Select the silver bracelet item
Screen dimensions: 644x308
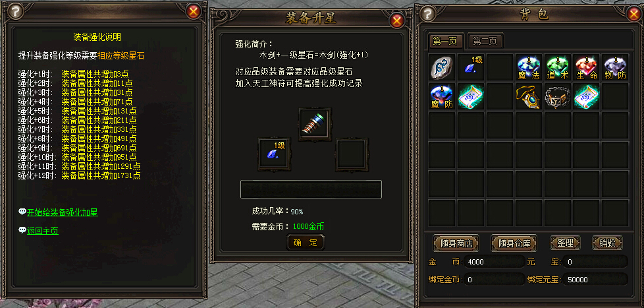click(x=557, y=97)
